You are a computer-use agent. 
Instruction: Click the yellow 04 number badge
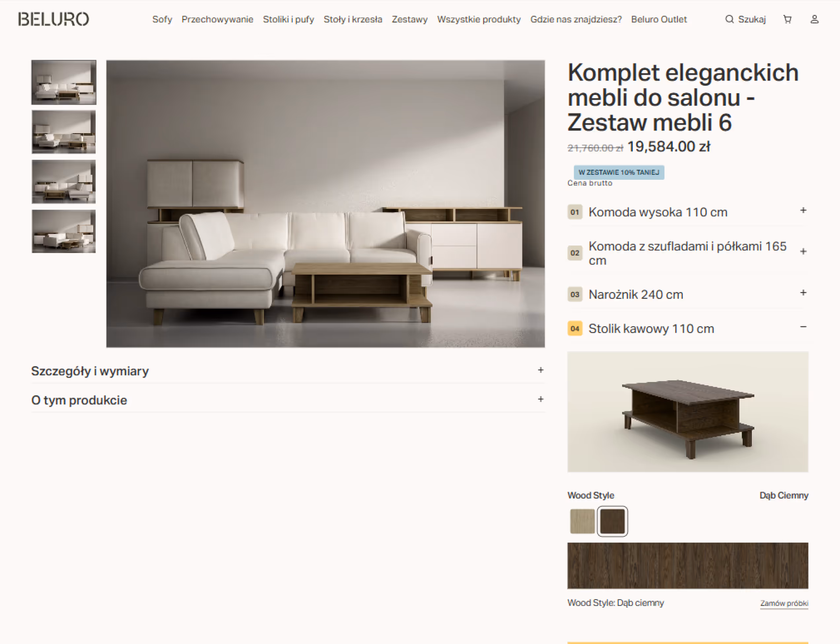click(x=575, y=328)
